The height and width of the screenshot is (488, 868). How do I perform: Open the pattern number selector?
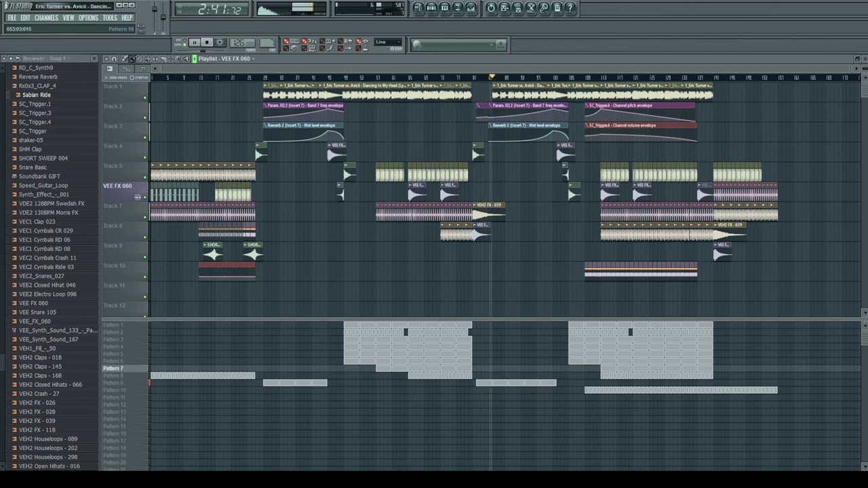pyautogui.click(x=268, y=43)
